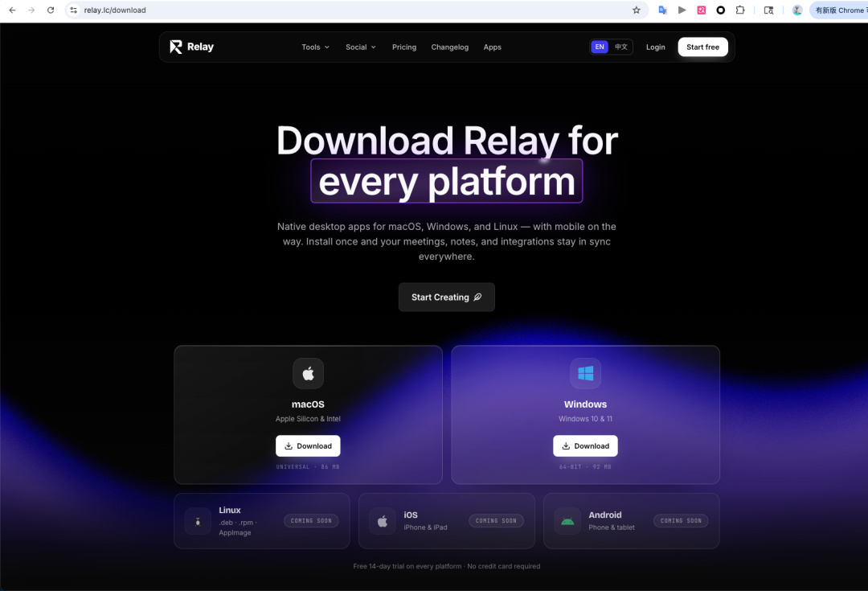Click the black circle extension icon
The image size is (868, 591).
(721, 10)
